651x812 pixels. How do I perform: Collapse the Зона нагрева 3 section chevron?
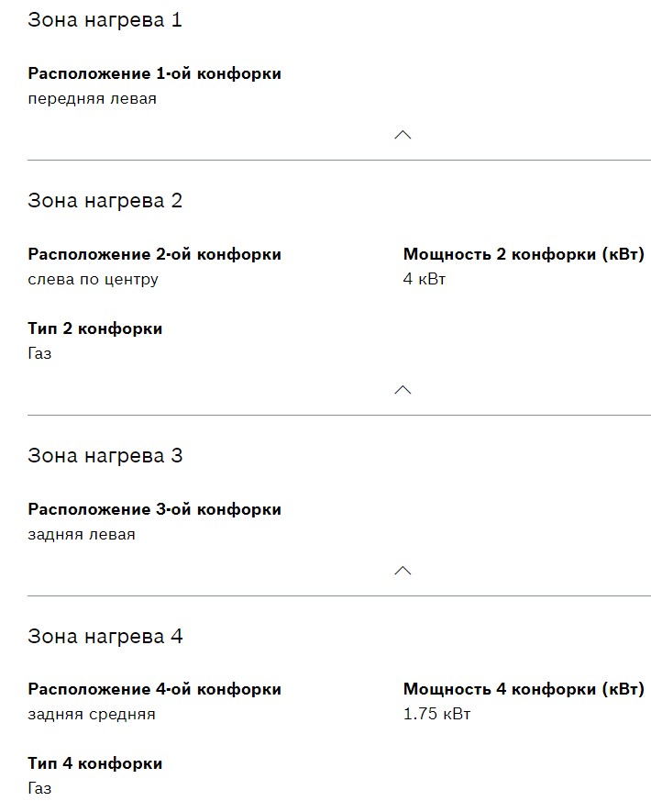[x=402, y=571]
